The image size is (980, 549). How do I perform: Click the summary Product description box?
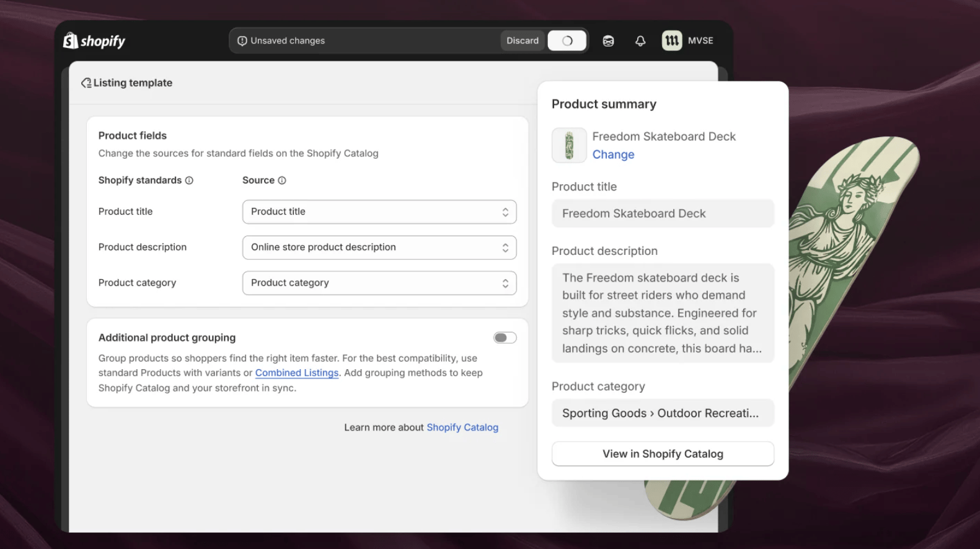[x=663, y=313]
